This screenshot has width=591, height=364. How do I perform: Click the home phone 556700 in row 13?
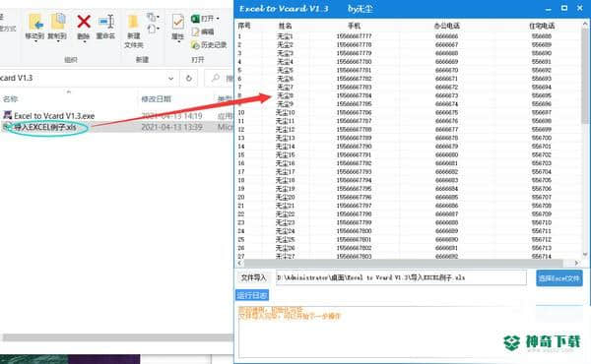542,138
